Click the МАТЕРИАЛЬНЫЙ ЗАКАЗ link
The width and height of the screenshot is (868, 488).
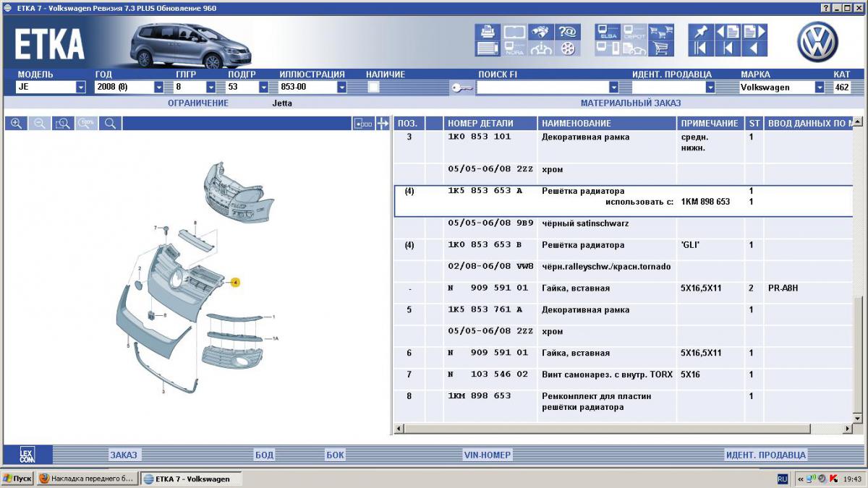pos(630,103)
